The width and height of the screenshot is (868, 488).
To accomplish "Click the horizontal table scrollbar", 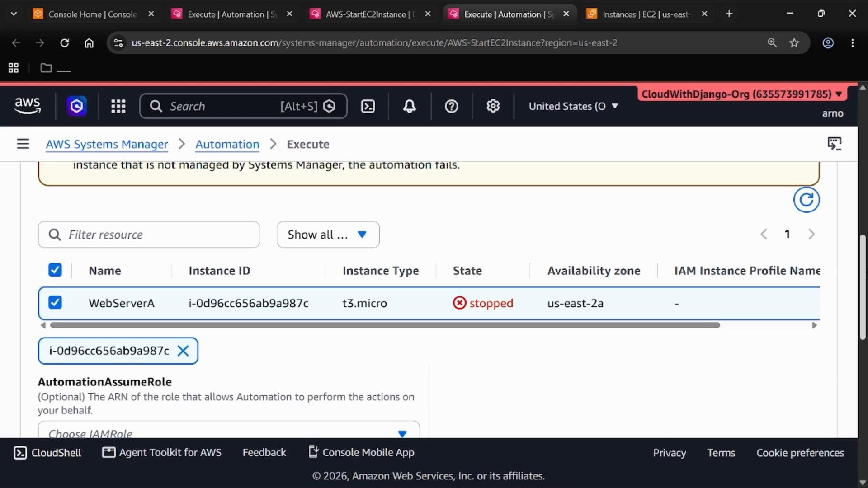I will [385, 325].
